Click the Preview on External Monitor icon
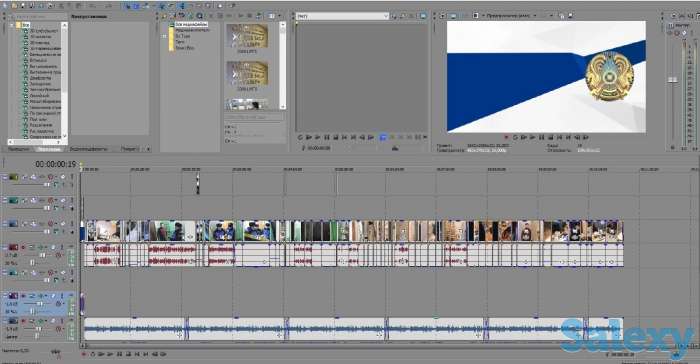 [453, 16]
